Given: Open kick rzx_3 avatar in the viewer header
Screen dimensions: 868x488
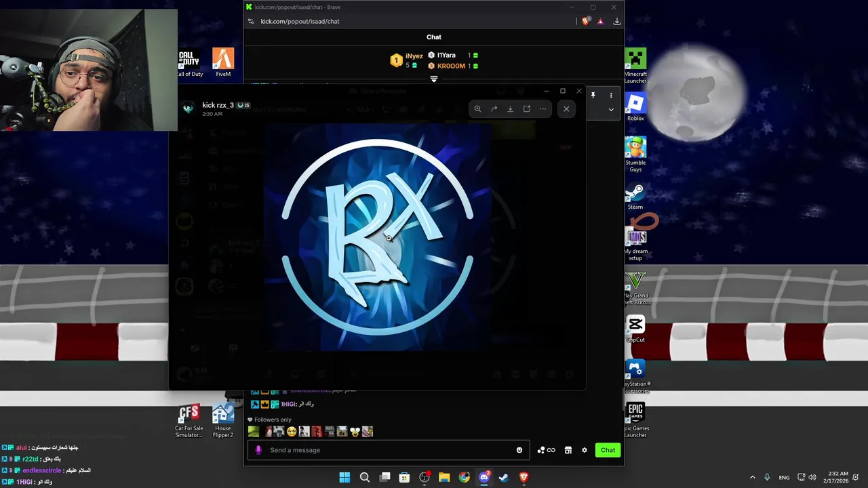Looking at the screenshot, I should pos(189,108).
